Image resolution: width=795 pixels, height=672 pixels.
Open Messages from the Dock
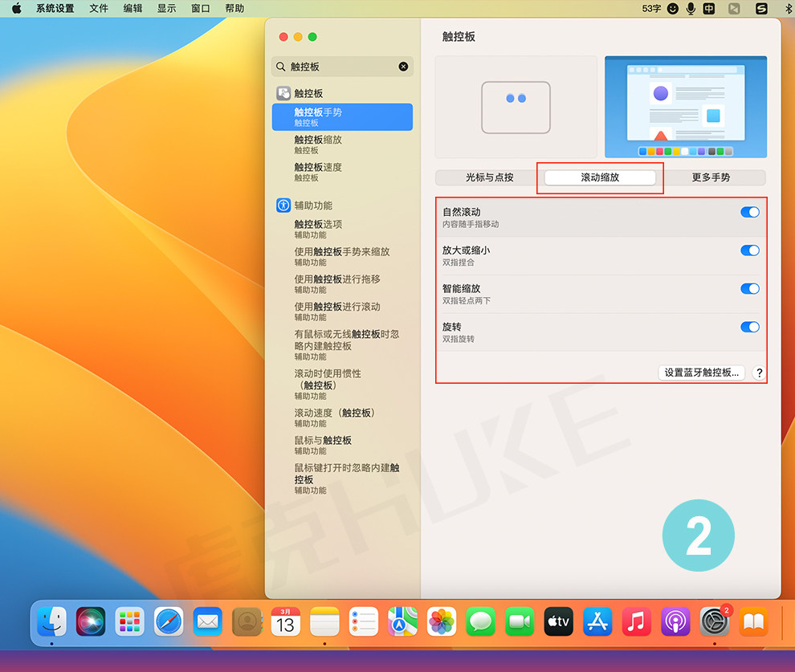(480, 621)
